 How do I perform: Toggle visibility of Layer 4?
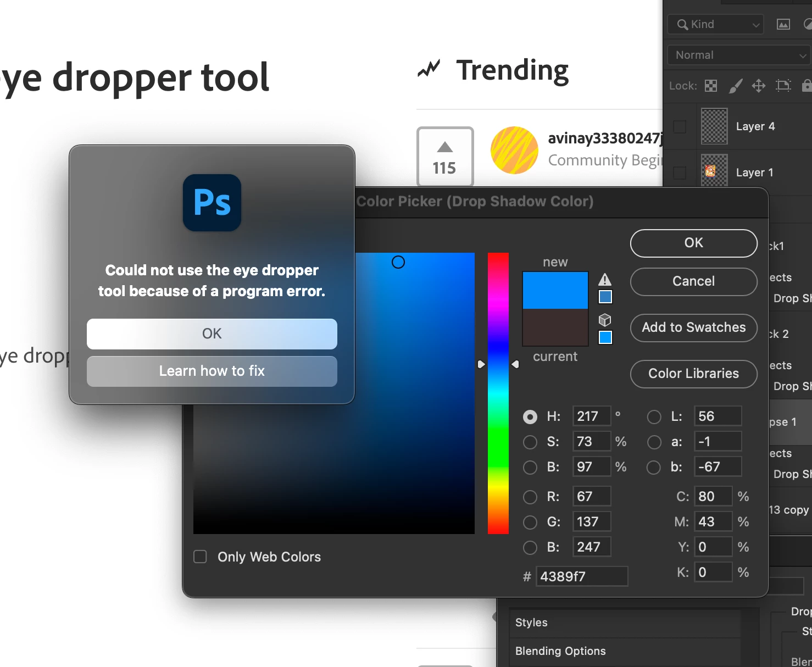pos(680,127)
